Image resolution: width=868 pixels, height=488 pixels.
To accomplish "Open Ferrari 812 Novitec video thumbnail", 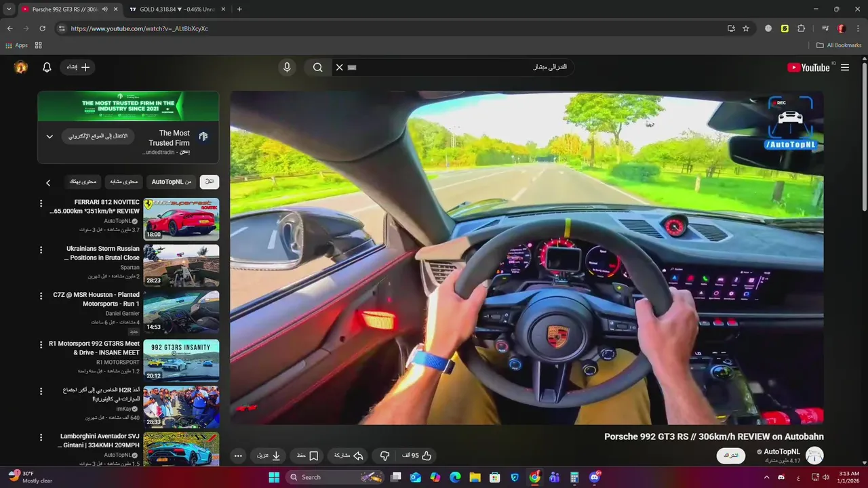I will point(181,219).
